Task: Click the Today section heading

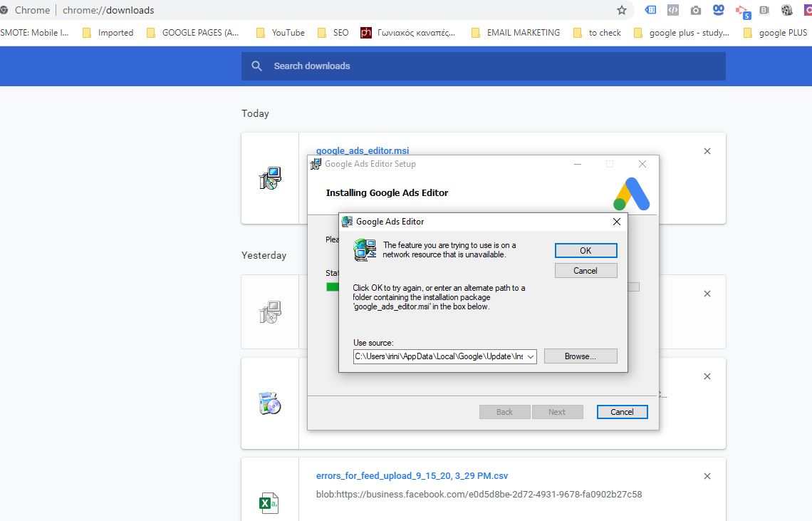Action: pos(255,113)
